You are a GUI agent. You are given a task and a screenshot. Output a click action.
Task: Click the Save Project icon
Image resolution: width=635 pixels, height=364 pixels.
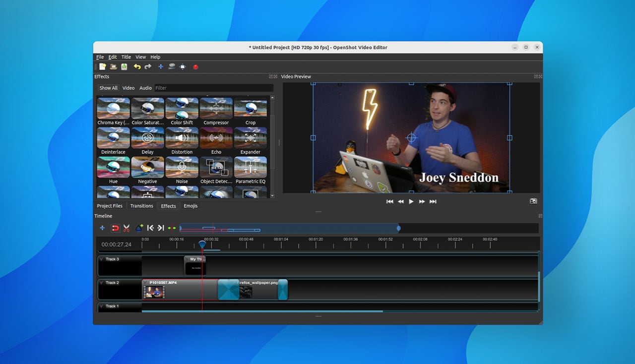pyautogui.click(x=124, y=67)
